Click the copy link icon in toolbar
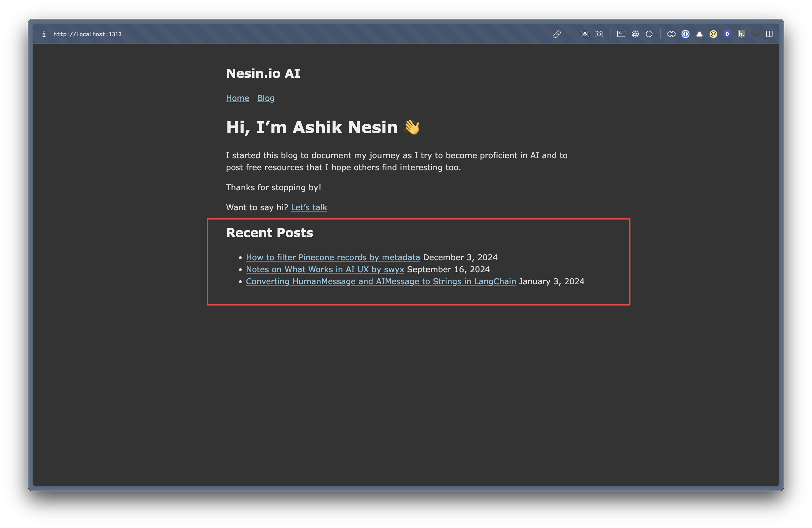This screenshot has height=528, width=812. coord(557,34)
